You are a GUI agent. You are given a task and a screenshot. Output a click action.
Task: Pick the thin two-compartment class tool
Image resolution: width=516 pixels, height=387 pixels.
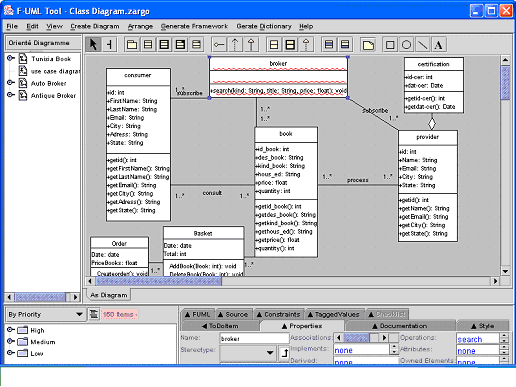click(x=274, y=44)
